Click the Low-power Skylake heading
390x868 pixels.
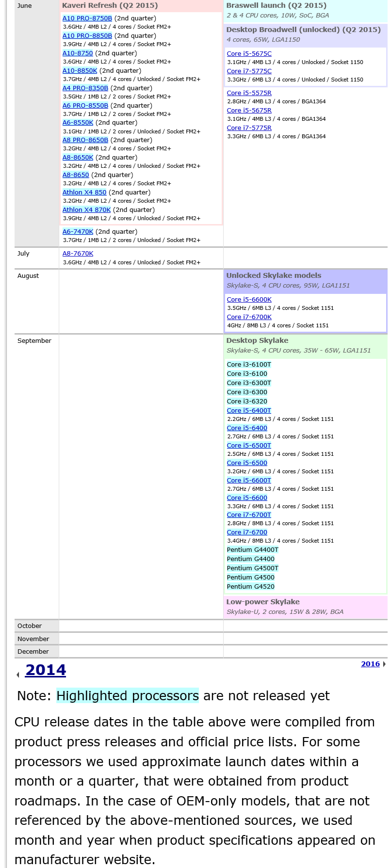[x=263, y=602]
